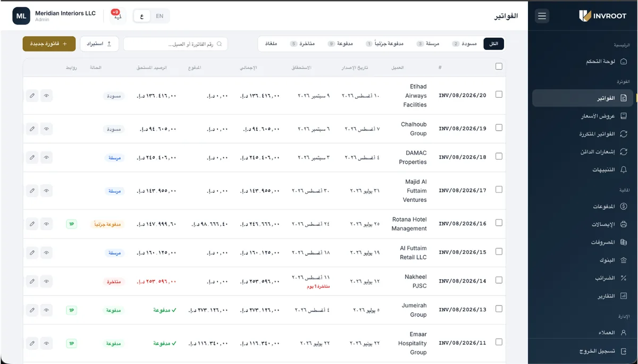Edit invoice INV/08/2026/15 with pencil icon
The width and height of the screenshot is (638, 364).
pos(32,252)
